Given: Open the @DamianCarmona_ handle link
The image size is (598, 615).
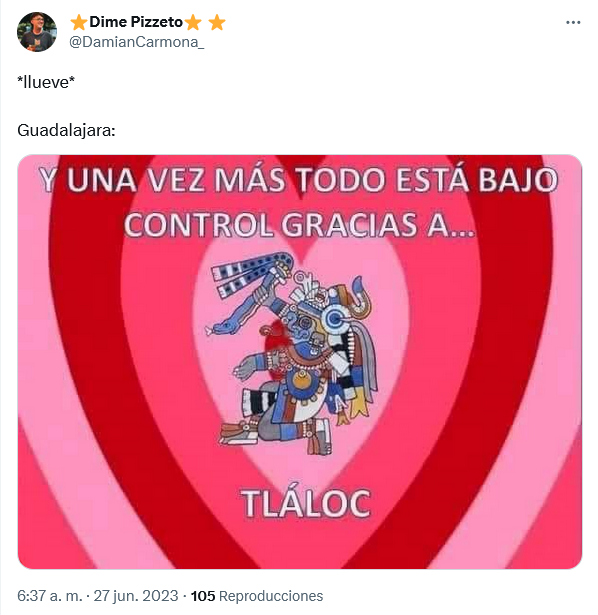Looking at the screenshot, I should point(136,42).
